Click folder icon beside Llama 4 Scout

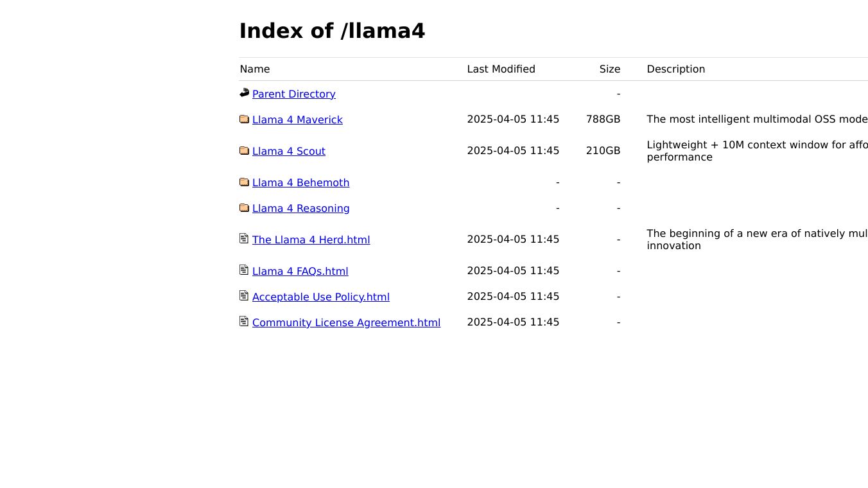point(244,150)
